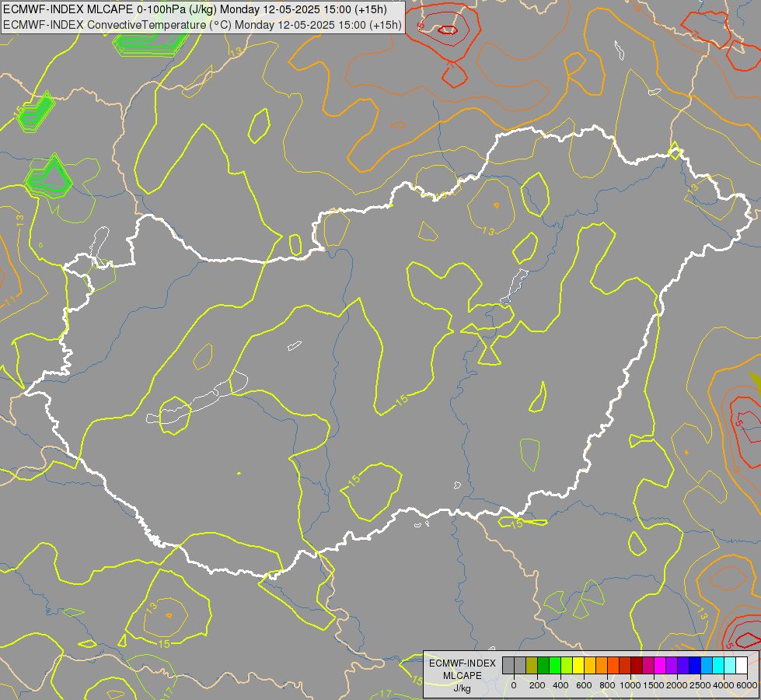Click the '6000' legend tick value
Screen dimensions: 761x700
(747, 685)
